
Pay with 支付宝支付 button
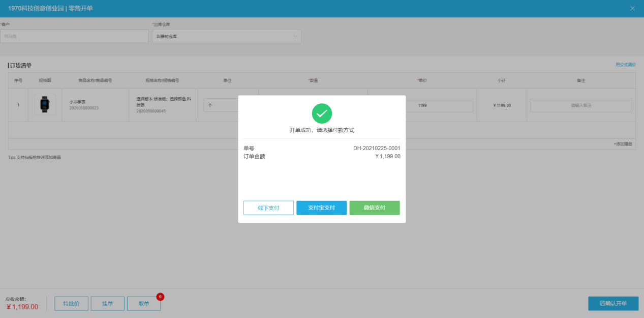321,208
